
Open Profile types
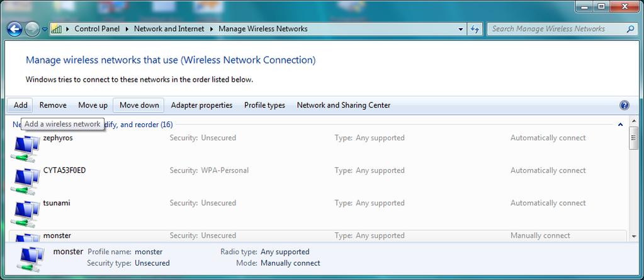264,105
